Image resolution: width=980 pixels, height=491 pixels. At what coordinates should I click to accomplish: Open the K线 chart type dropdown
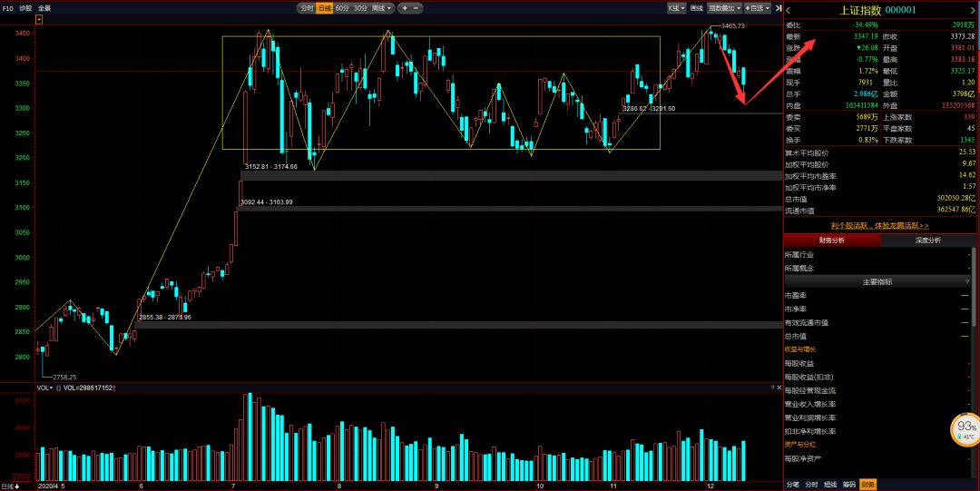(677, 8)
